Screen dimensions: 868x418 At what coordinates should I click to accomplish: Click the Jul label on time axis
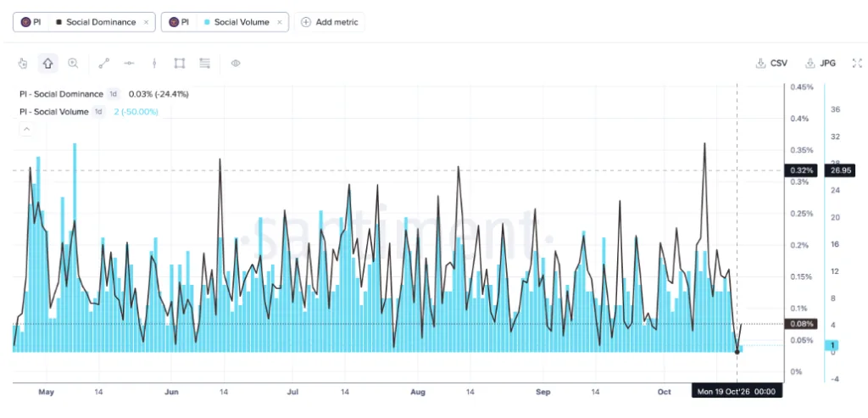click(x=292, y=392)
